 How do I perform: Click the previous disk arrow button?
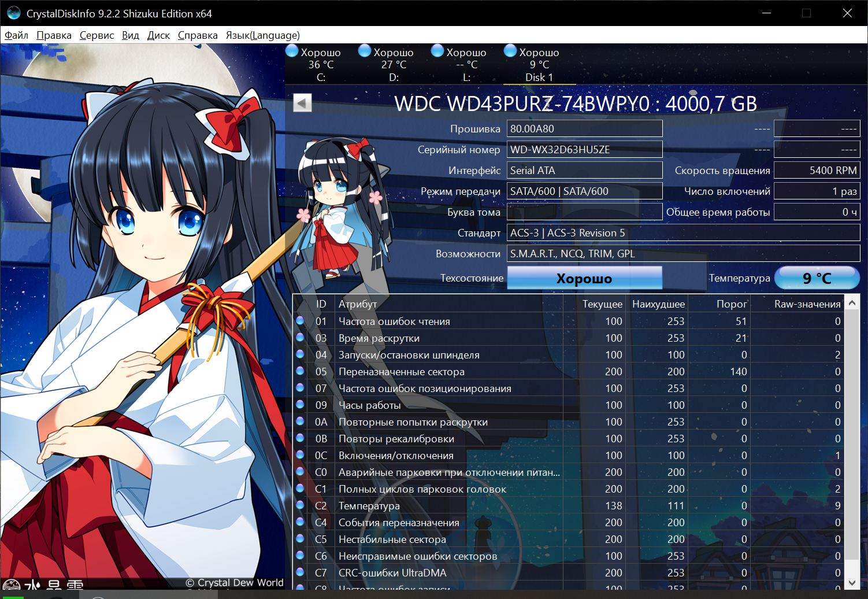[302, 103]
